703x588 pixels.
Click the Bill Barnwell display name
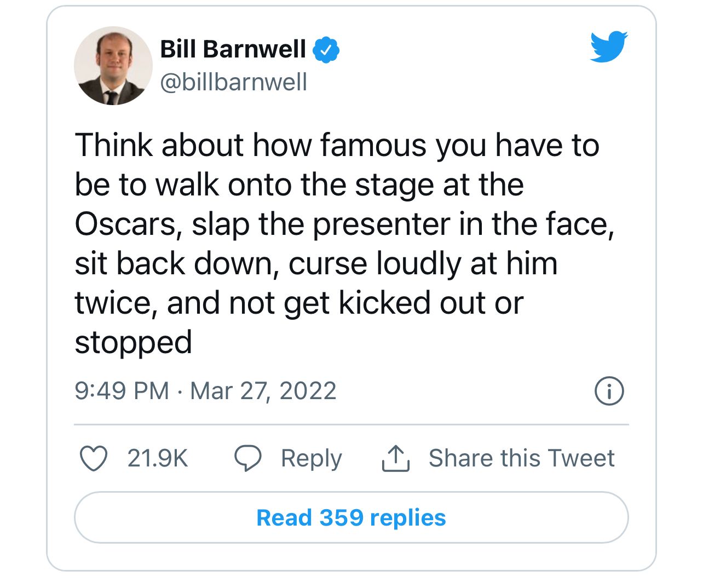pos(233,49)
